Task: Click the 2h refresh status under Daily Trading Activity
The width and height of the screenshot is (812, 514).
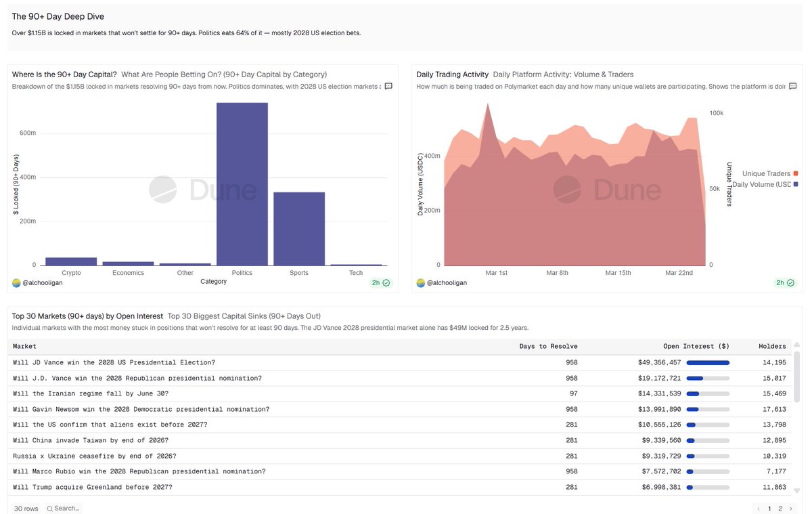Action: (x=784, y=282)
